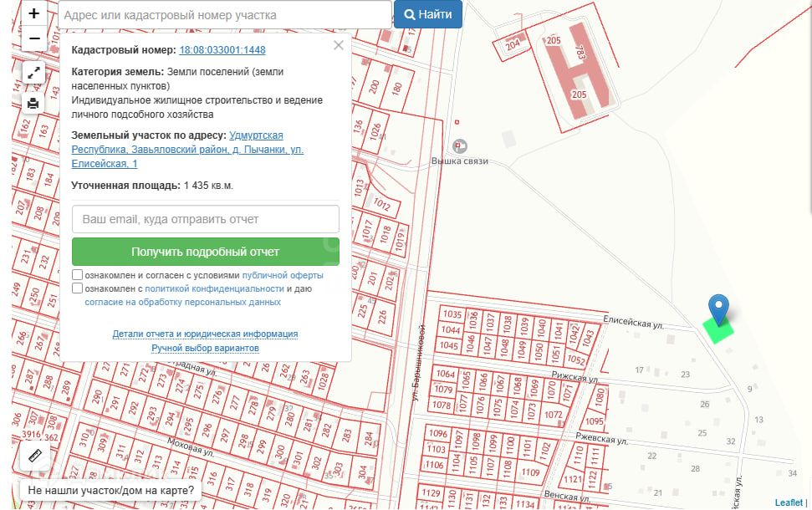Select parcel 204 on the map
The image size is (812, 510).
(513, 44)
